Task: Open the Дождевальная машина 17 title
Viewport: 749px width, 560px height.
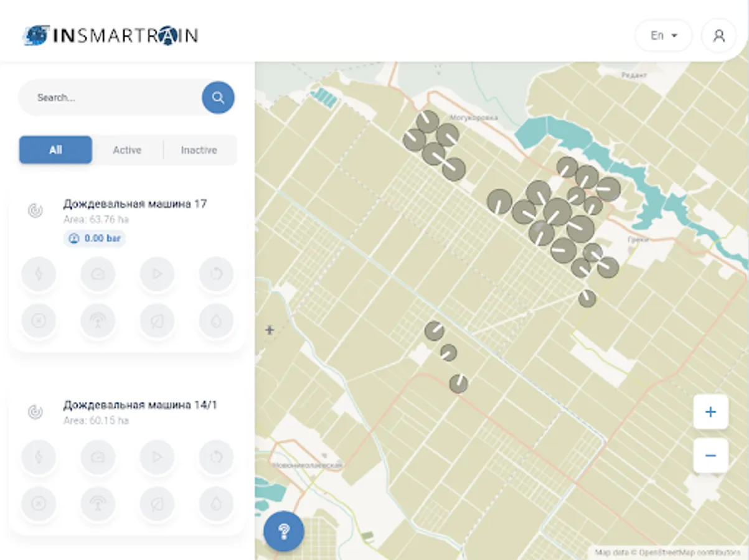Action: point(135,203)
